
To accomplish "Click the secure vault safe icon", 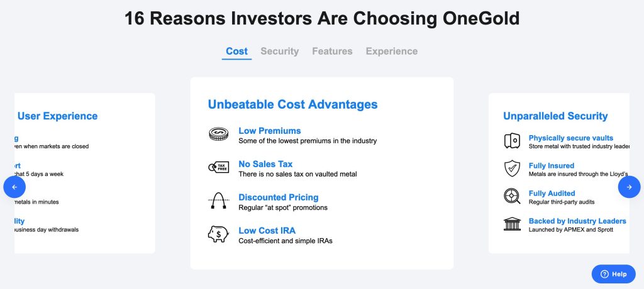I will click(x=512, y=141).
